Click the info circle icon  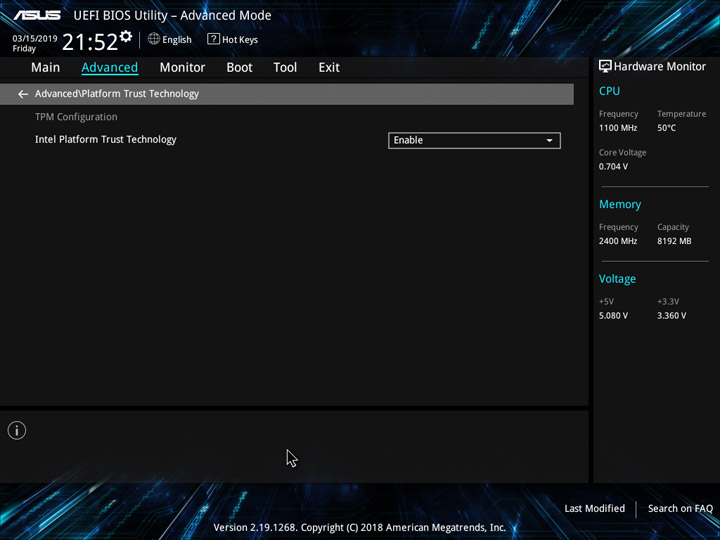(17, 430)
